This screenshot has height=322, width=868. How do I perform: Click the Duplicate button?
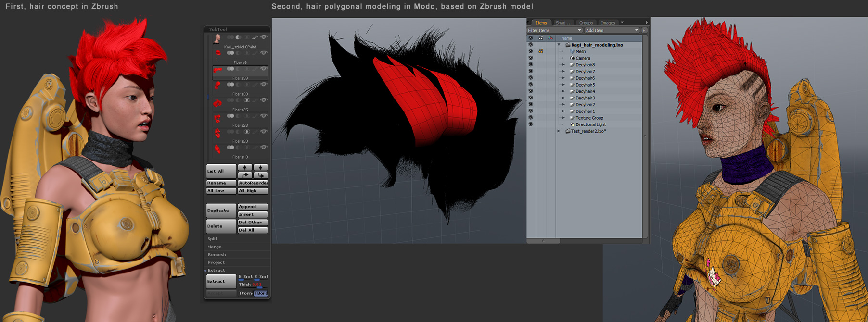point(221,211)
